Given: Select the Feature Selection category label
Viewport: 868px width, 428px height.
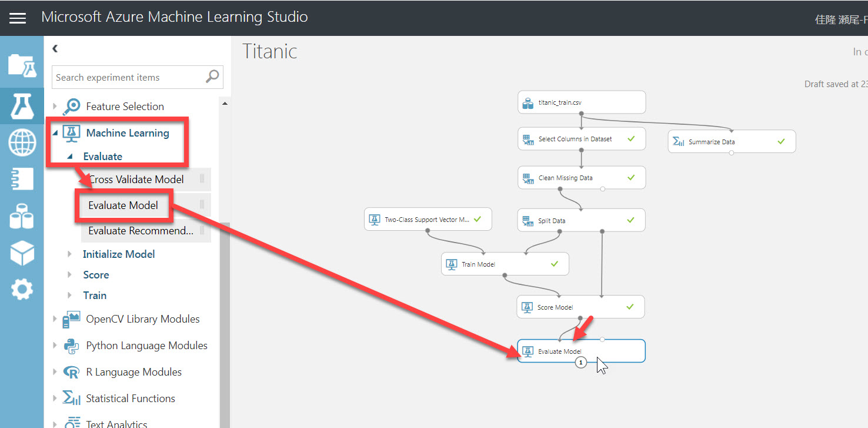Looking at the screenshot, I should coord(125,107).
